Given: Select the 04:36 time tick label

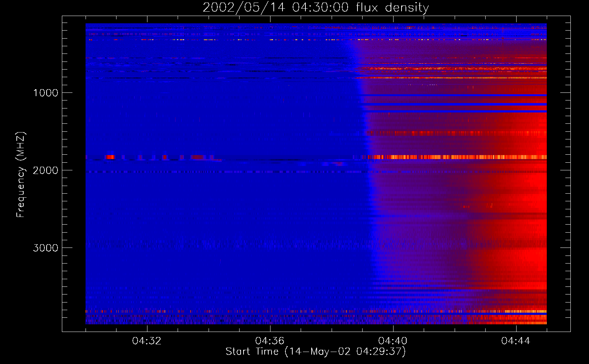Looking at the screenshot, I should click(270, 341).
